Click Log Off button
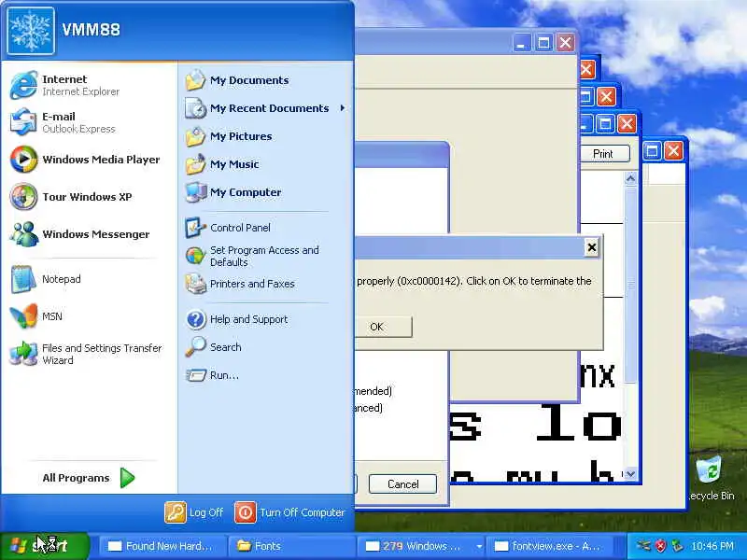 [194, 512]
